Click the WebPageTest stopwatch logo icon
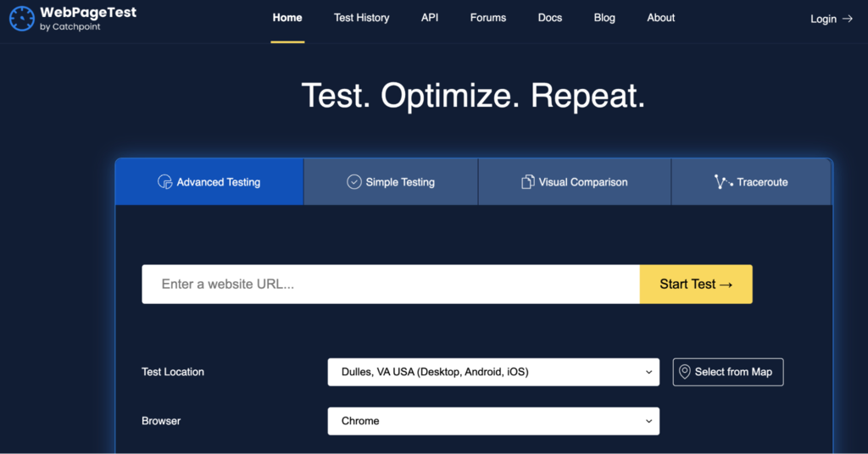868x454 pixels. 21,19
